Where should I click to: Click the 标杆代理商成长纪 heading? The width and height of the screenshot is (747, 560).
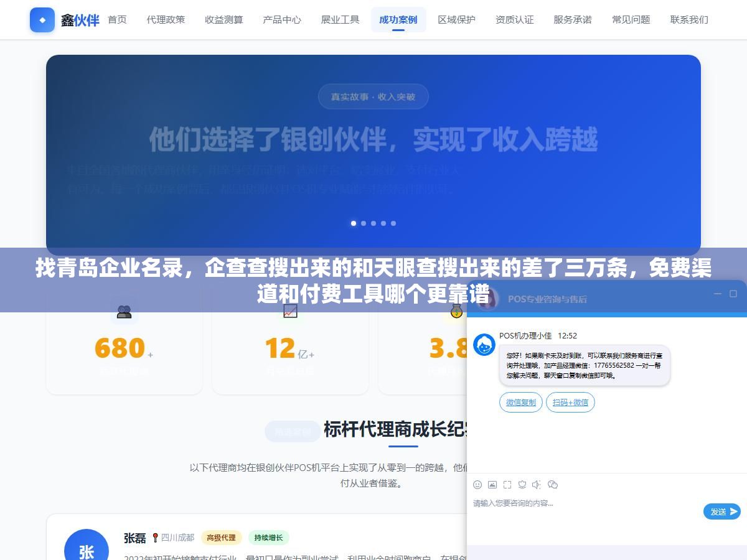click(x=395, y=429)
